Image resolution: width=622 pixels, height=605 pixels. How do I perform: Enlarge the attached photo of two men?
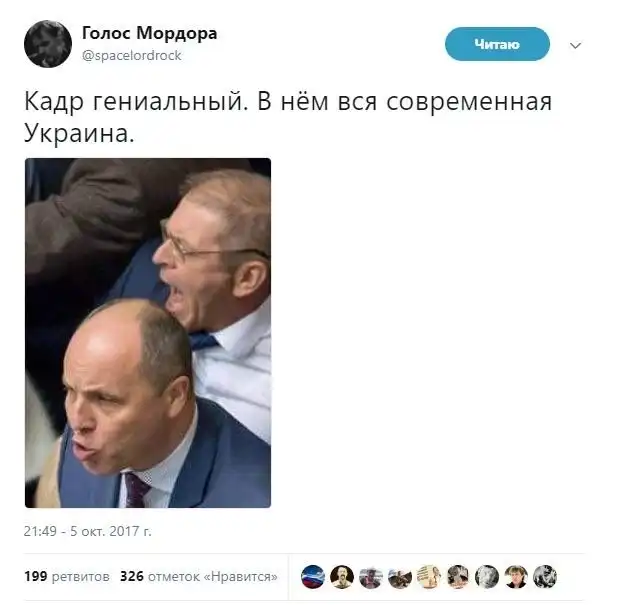click(x=148, y=332)
